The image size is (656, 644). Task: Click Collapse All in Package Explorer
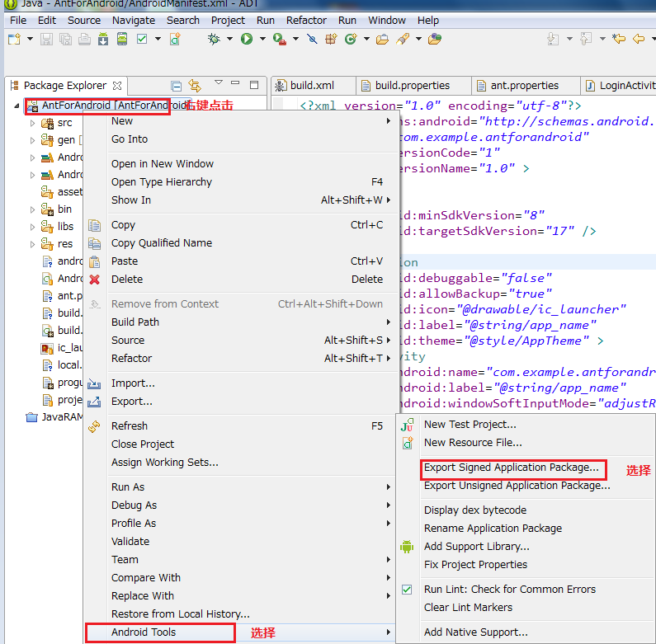(176, 85)
